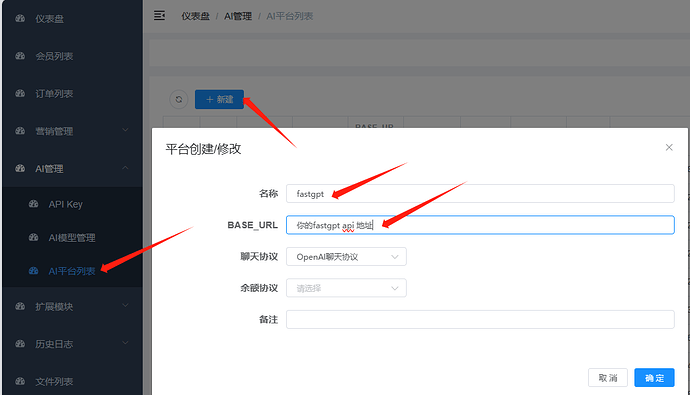Screen dimensions: 690x395
Task: Open the AI平台列表 menu item
Action: click(73, 271)
